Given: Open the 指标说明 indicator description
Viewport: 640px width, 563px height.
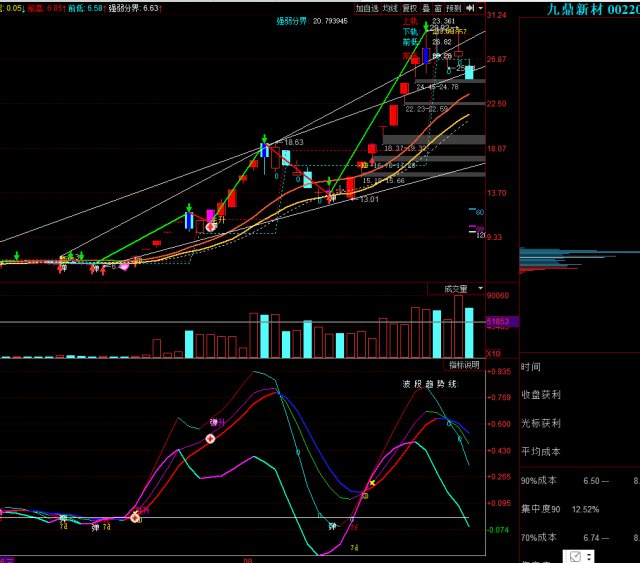Looking at the screenshot, I should pyautogui.click(x=464, y=364).
